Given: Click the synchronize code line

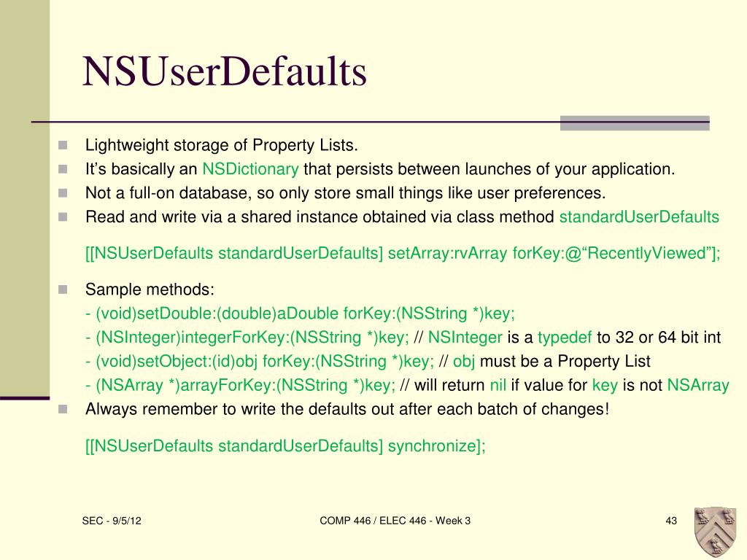Looking at the screenshot, I should point(285,446).
